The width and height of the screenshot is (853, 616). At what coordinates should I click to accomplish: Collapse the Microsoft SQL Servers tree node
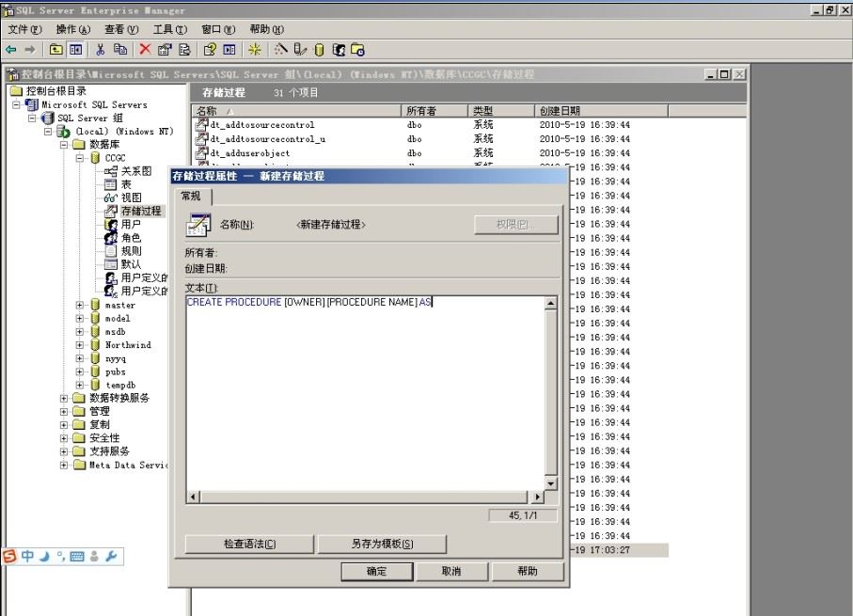click(x=16, y=104)
